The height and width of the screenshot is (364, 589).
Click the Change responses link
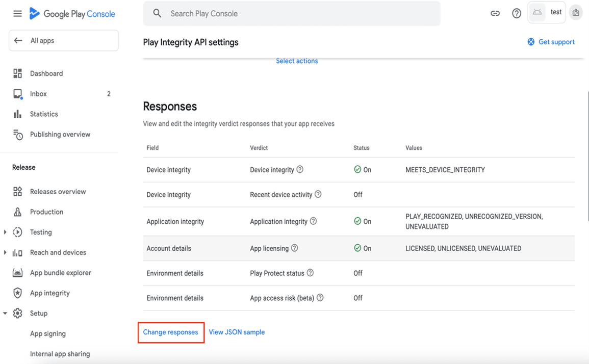(170, 332)
